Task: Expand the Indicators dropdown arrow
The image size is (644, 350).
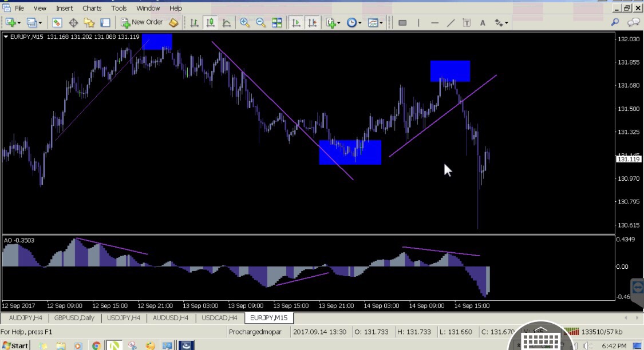Action: tap(339, 23)
